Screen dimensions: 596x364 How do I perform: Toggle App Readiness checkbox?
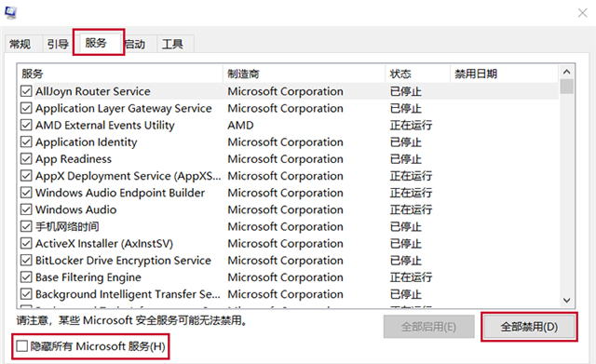pos(26,159)
